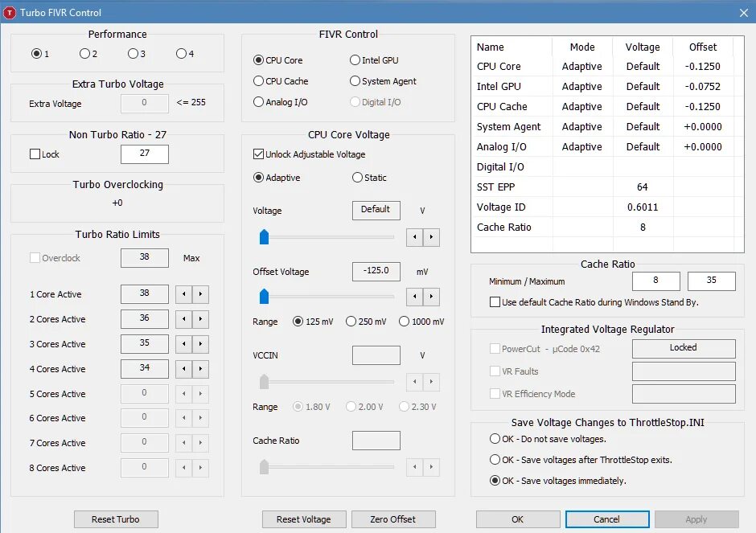This screenshot has height=533, width=756.
Task: Click right arrow for Offset Voltage slider
Action: tap(432, 297)
